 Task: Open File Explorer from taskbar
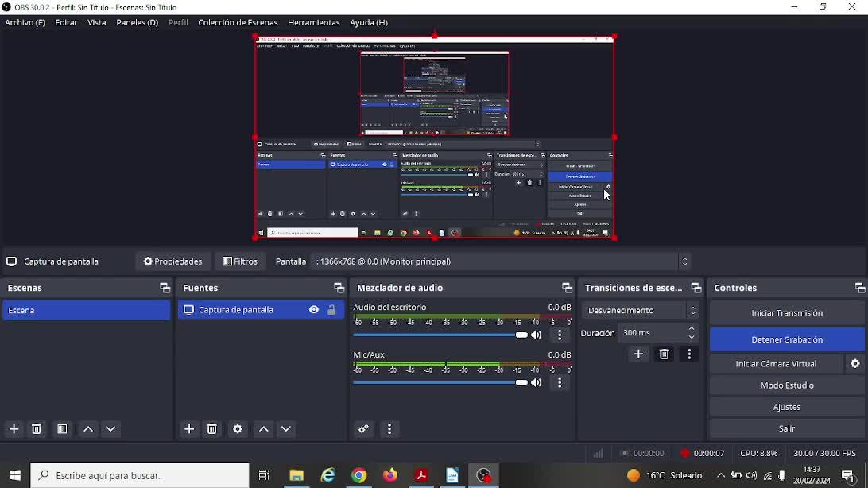tap(296, 475)
